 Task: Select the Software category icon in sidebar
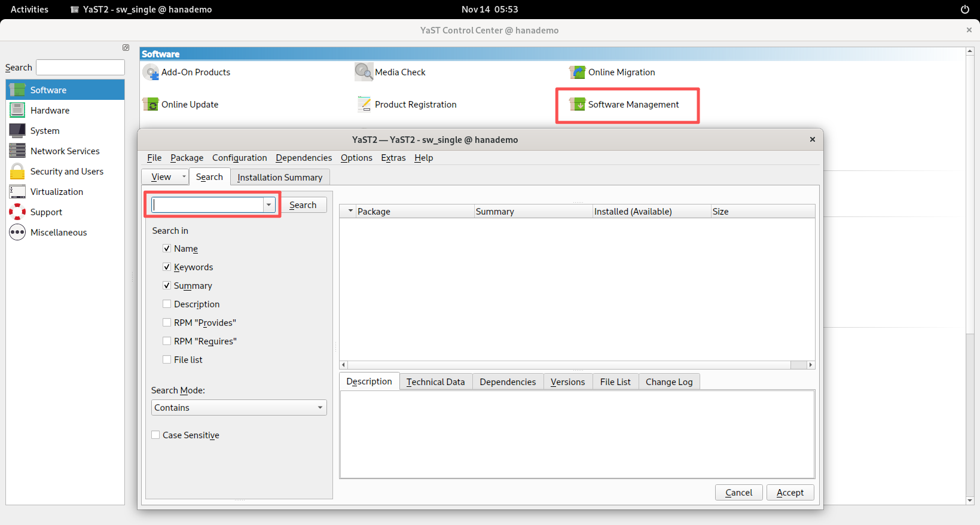(x=17, y=90)
